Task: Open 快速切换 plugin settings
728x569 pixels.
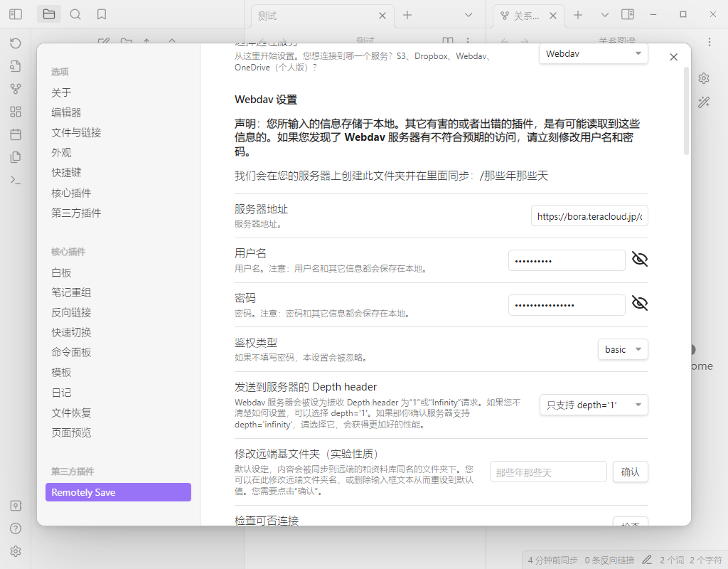Action: click(x=71, y=332)
